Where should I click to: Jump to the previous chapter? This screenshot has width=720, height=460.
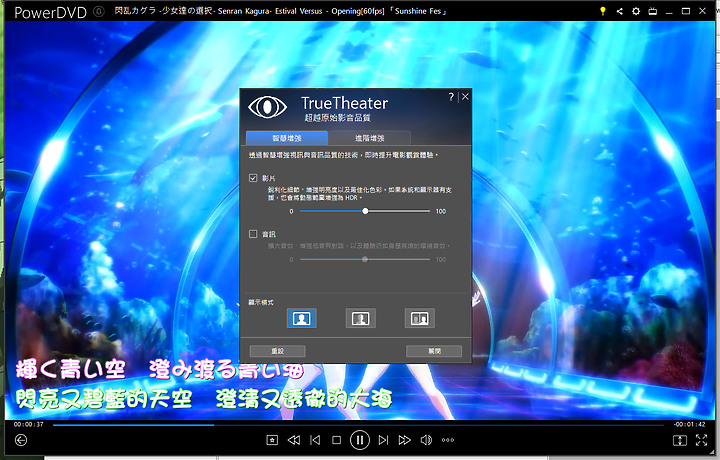pos(315,440)
